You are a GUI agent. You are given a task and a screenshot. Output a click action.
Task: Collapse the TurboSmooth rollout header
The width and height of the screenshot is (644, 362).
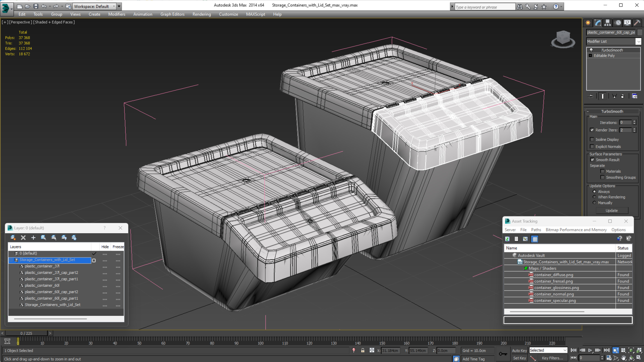612,111
